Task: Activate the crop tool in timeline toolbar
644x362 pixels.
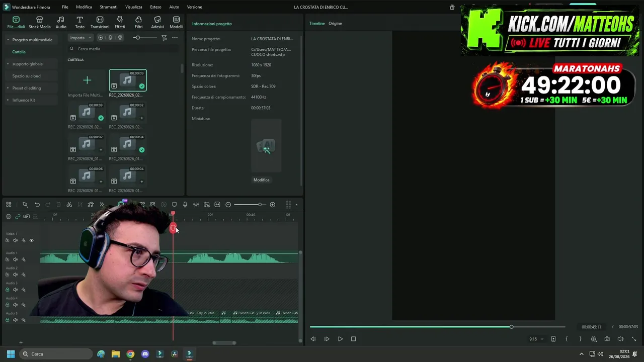Action: (x=80, y=205)
